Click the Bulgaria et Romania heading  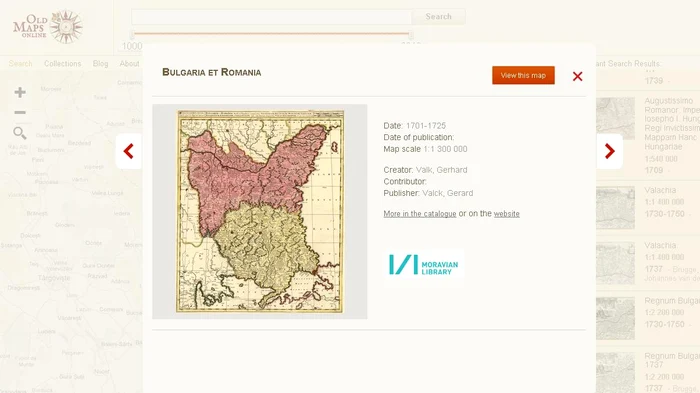212,72
